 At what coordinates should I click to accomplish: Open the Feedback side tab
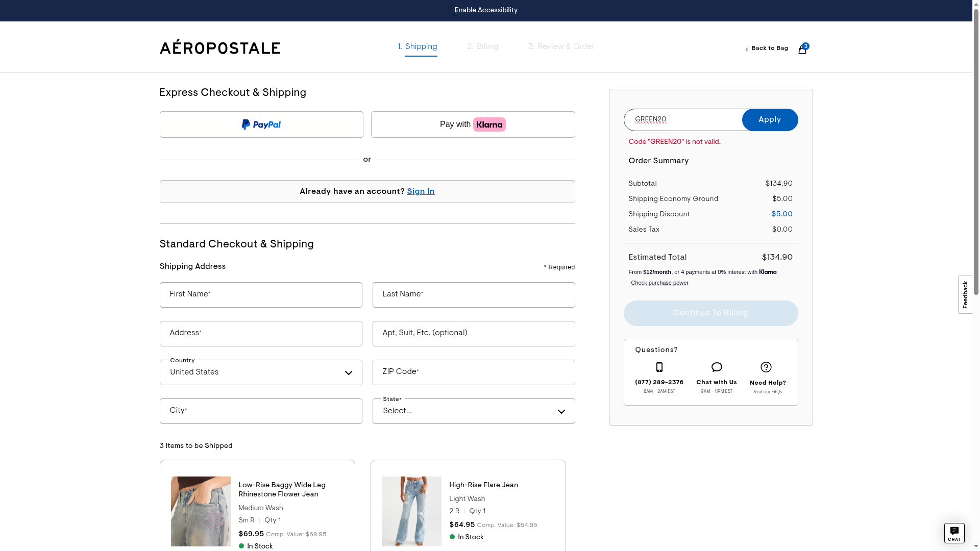point(965,295)
